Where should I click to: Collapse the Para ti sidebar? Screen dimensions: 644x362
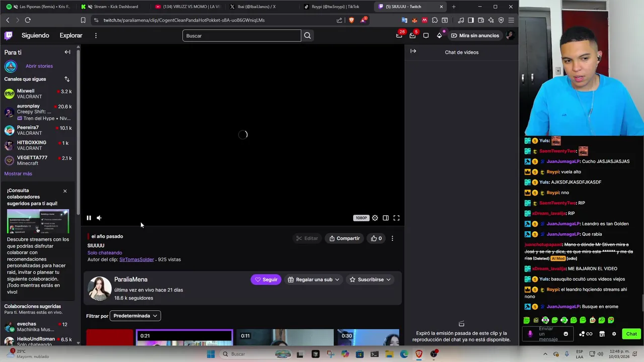(67, 52)
